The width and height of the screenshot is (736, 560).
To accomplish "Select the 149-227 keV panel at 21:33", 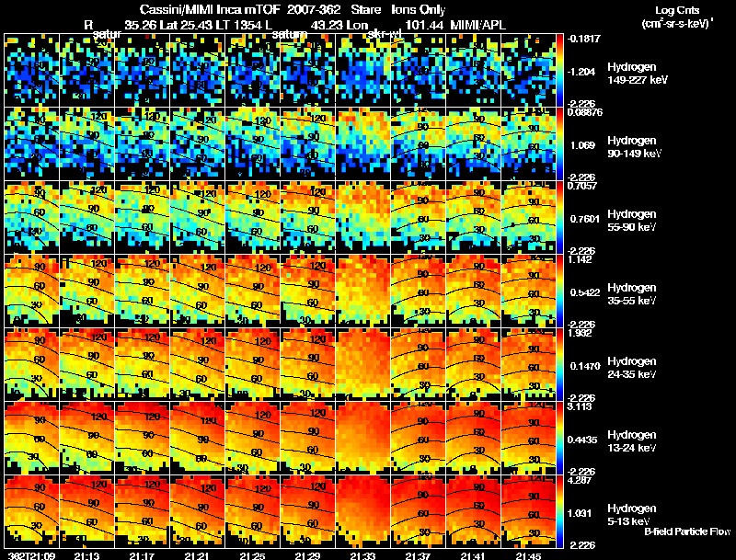I will (362, 70).
